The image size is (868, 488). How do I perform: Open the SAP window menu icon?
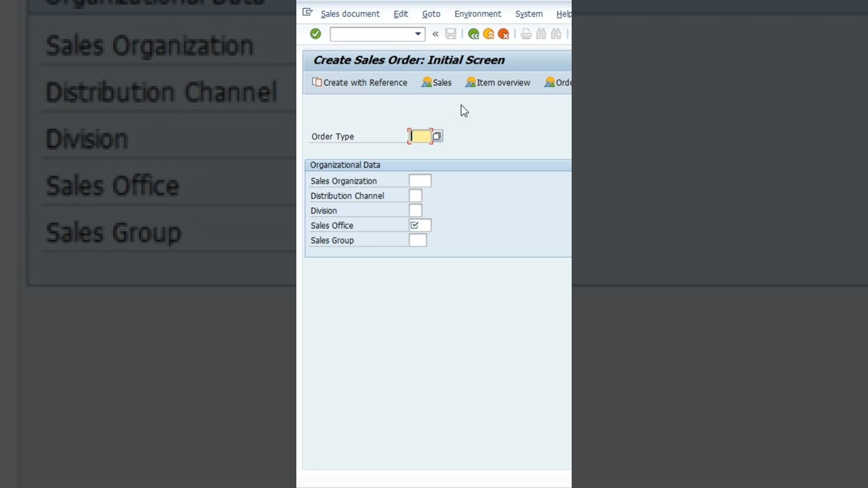coord(307,13)
